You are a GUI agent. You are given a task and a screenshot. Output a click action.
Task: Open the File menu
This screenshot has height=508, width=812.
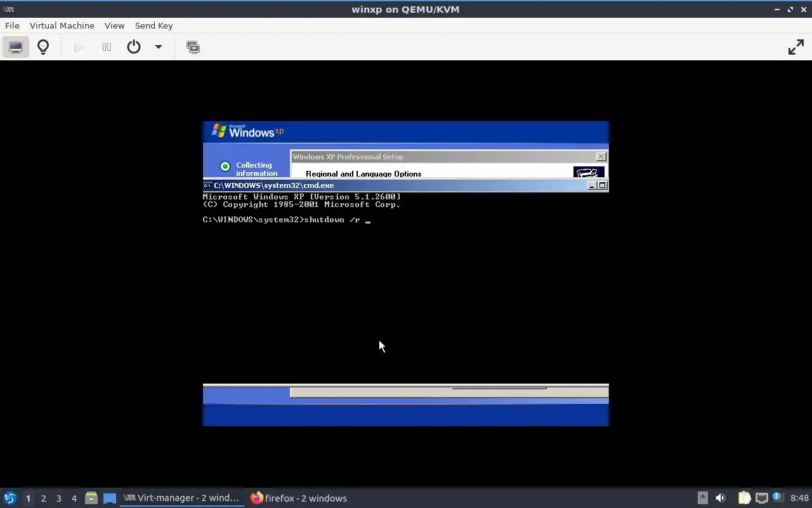point(12,25)
